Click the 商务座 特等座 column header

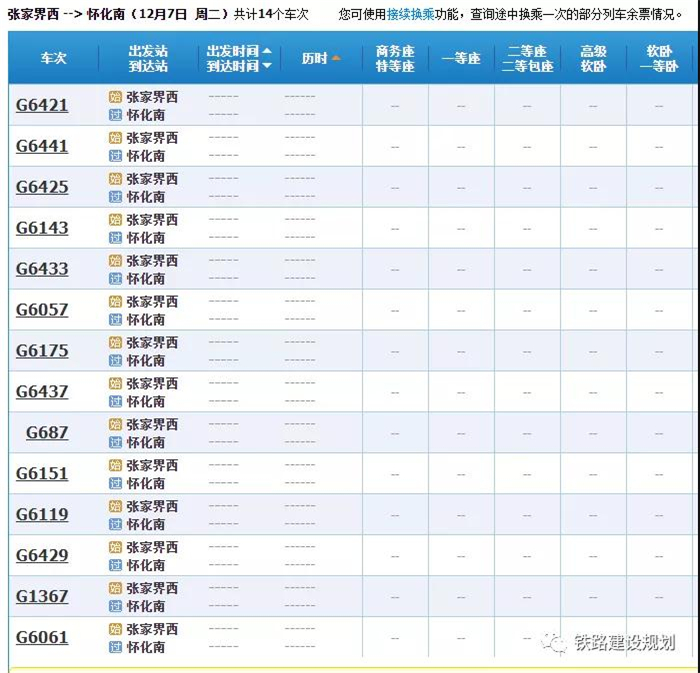395,58
